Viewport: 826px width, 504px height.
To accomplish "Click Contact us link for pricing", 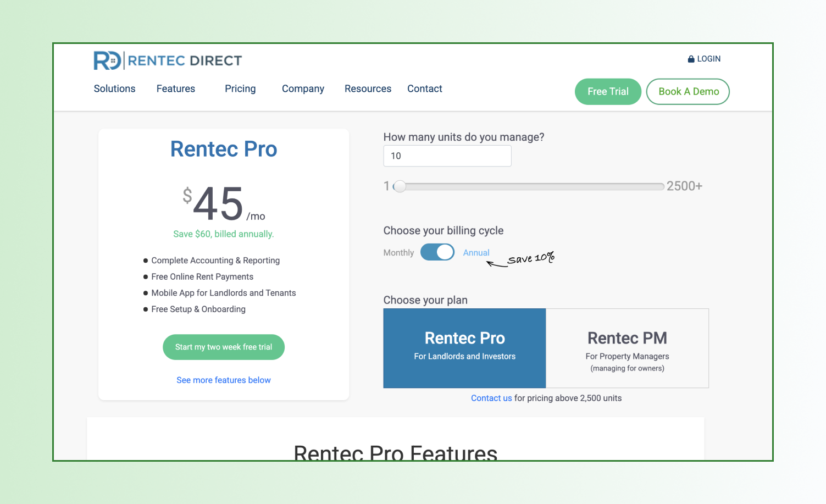I will click(x=491, y=398).
